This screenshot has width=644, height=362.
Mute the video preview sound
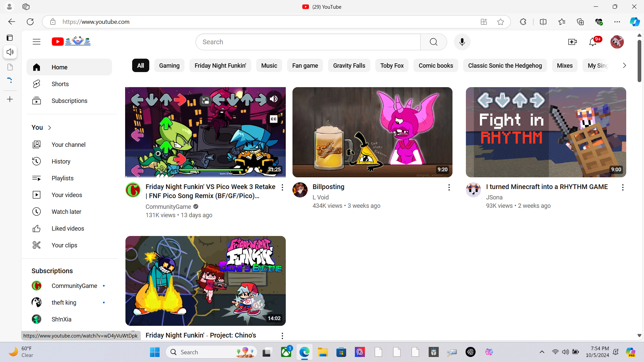tap(274, 99)
